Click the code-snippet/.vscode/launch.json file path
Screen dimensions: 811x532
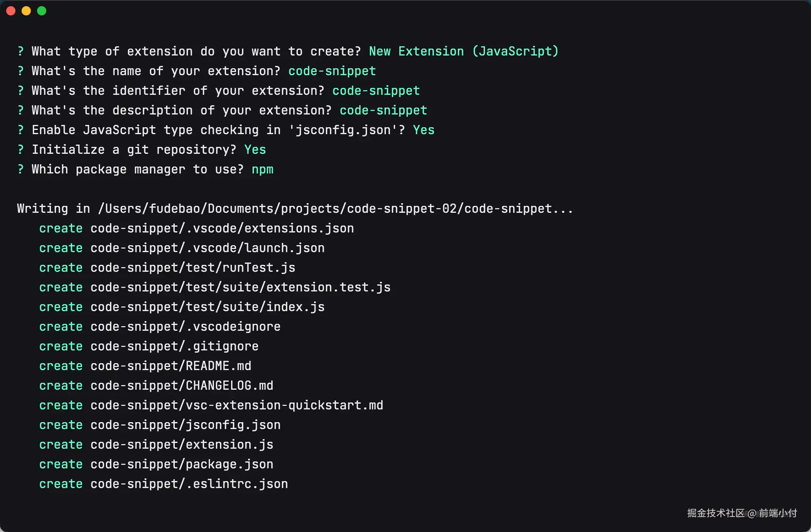[x=207, y=248]
